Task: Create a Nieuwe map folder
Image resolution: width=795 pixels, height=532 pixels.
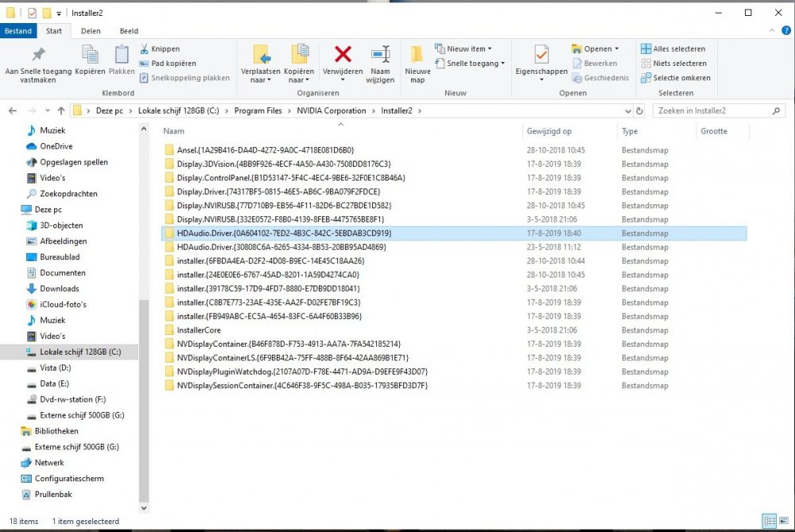Action: 417,64
